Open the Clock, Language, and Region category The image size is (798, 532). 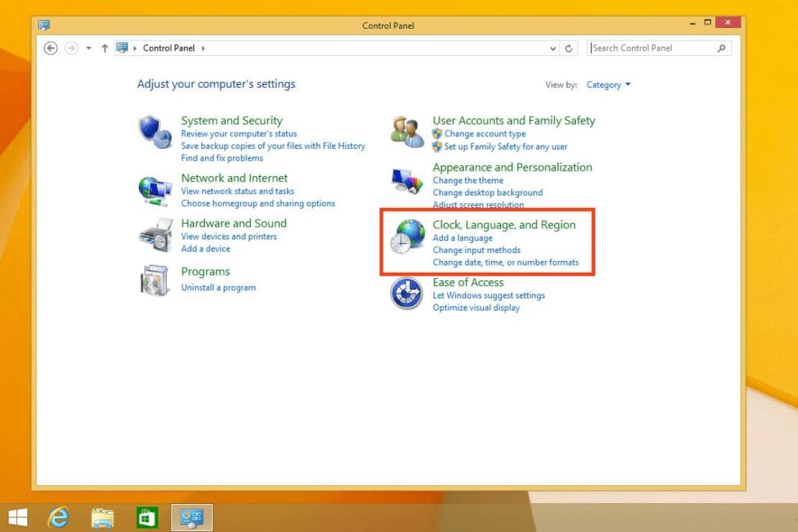pos(503,224)
